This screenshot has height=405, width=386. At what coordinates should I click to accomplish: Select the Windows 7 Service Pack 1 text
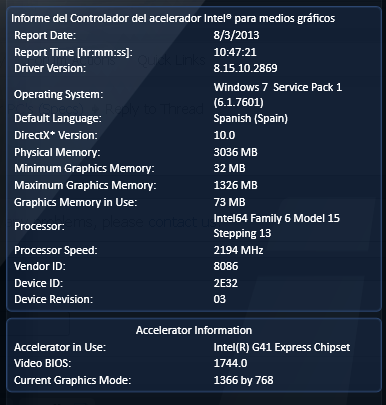[x=278, y=87]
